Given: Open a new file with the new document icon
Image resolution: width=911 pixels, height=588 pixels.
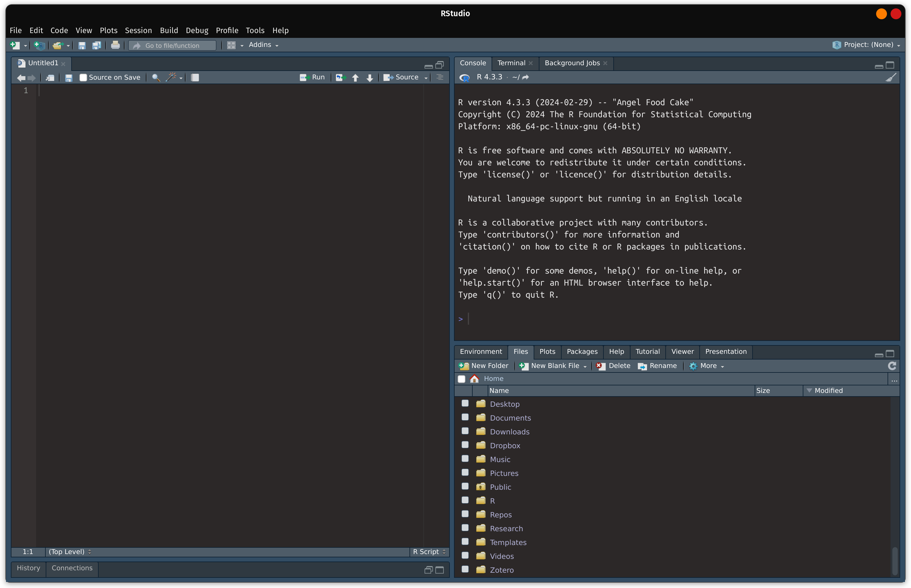Looking at the screenshot, I should [15, 45].
